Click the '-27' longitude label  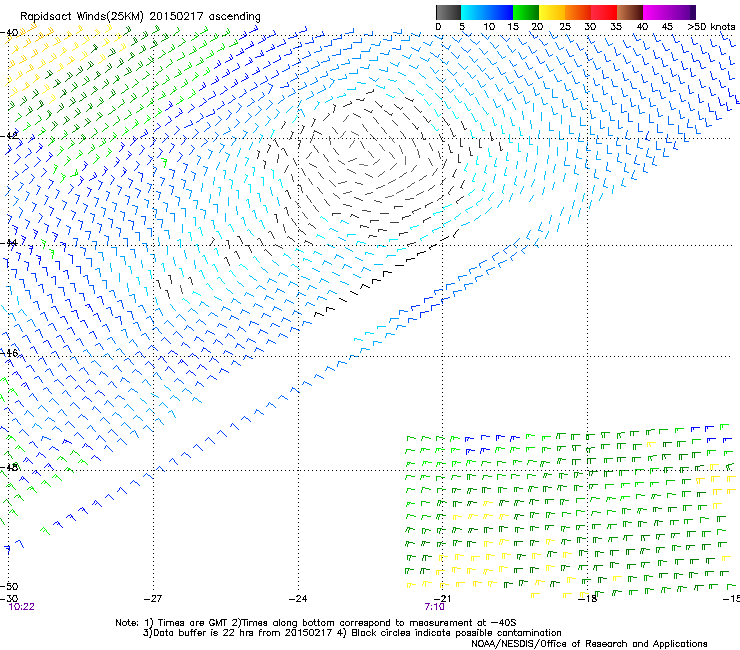pyautogui.click(x=153, y=598)
